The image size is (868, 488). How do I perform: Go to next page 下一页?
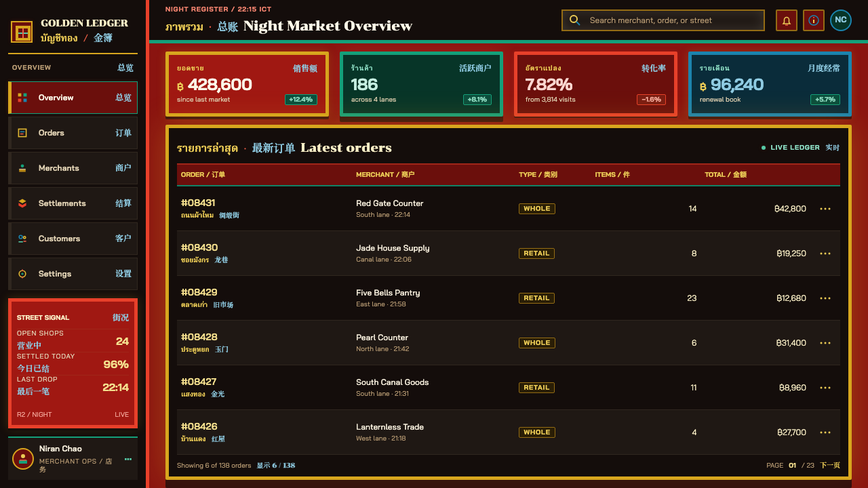point(830,466)
